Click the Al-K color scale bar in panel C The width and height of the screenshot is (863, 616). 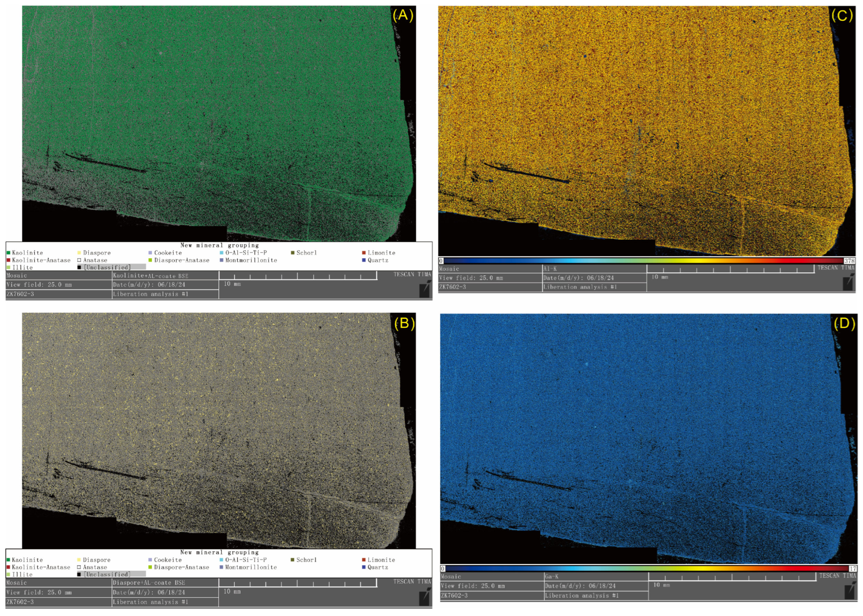point(644,260)
